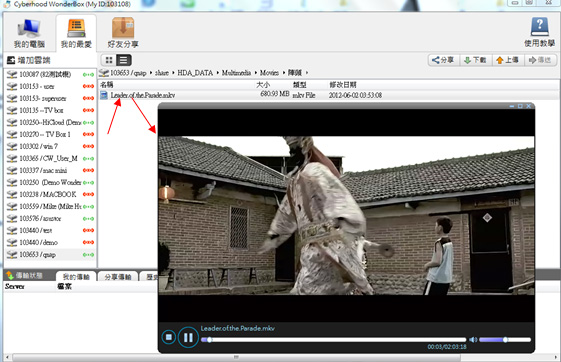
Task: Click the Leader.of.the.Parade.mkv file icon
Action: 104,95
